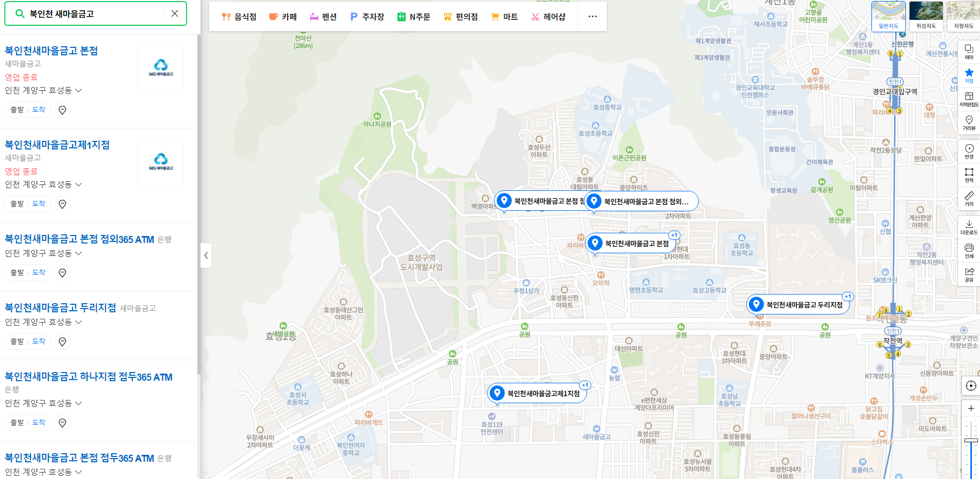
Task: Select 북인천새마을금고 본점 +1 map marker
Action: point(631,244)
